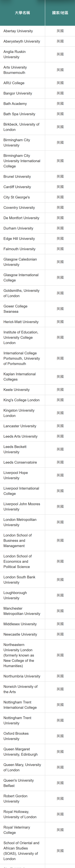Click Newcastle University in the list
The height and width of the screenshot is (868, 75).
coord(20,635)
